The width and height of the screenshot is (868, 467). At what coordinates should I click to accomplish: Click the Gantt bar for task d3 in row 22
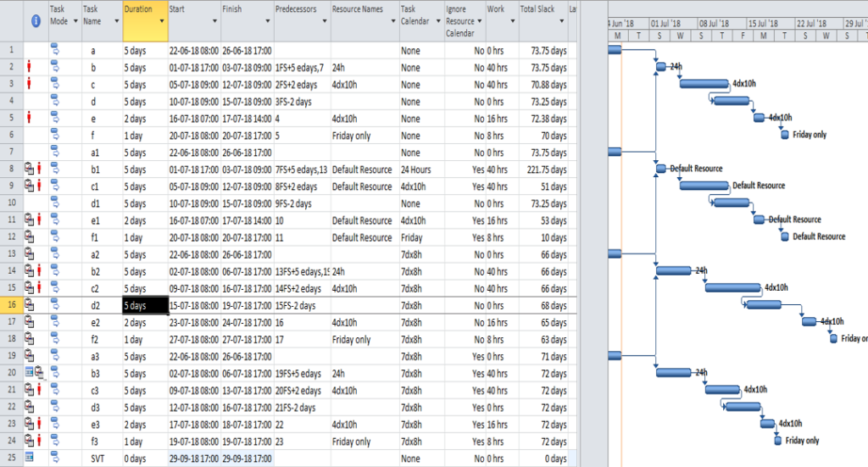[743, 407]
